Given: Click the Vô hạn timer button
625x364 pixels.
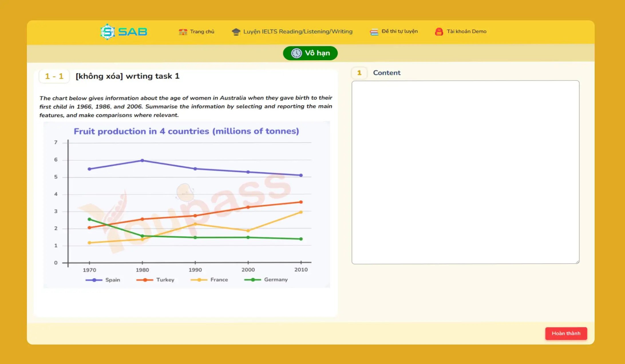Looking at the screenshot, I should [310, 53].
